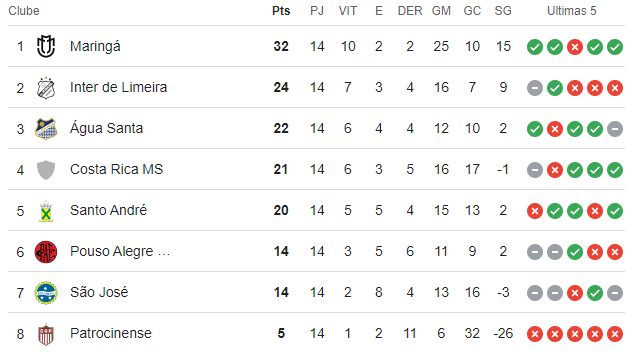Sort by the SG column header

503,11
